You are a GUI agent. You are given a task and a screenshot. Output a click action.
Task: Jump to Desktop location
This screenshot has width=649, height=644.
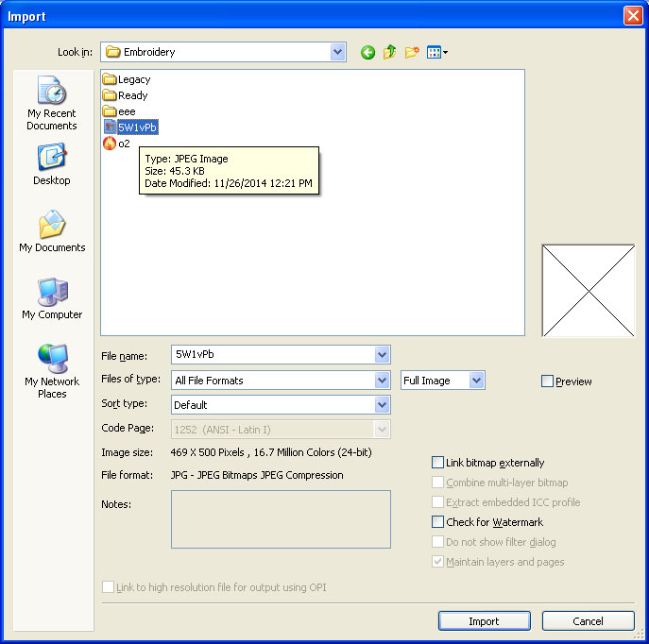(x=52, y=164)
